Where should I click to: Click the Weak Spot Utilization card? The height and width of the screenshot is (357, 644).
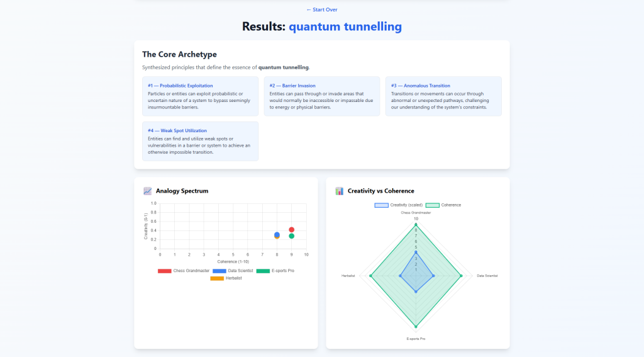(x=200, y=141)
